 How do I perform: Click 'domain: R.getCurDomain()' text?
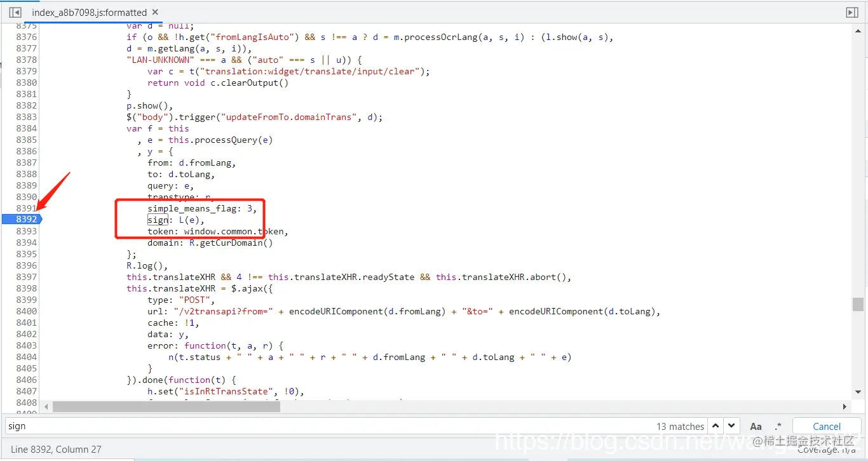210,243
